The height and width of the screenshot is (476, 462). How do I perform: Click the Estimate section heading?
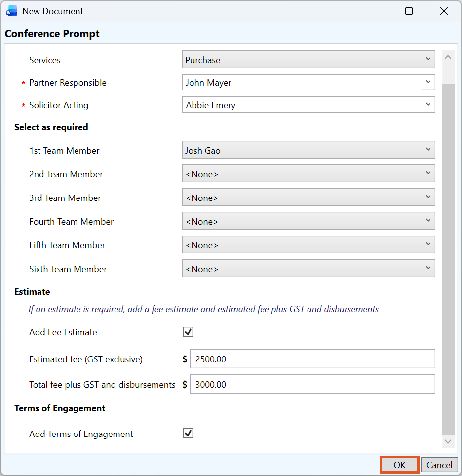tap(32, 292)
